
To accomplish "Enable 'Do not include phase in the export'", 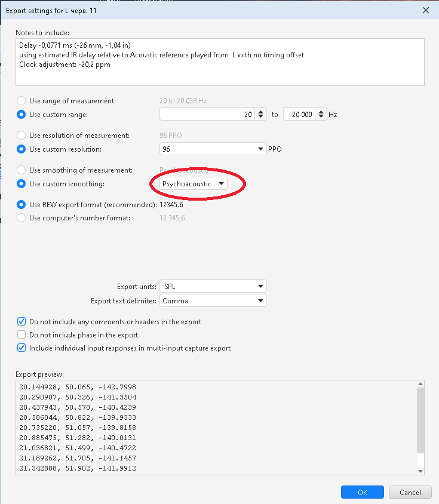I will (22, 335).
